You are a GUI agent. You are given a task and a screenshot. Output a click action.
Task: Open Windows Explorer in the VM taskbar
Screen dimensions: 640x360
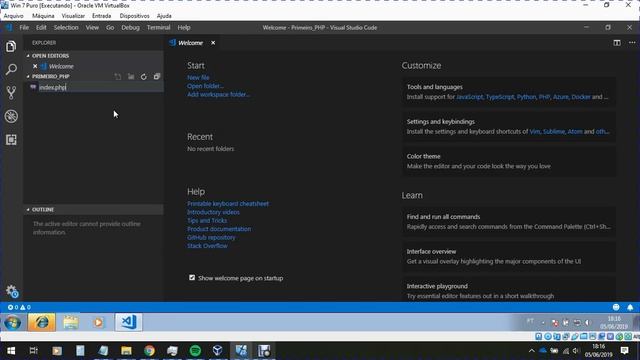71,322
